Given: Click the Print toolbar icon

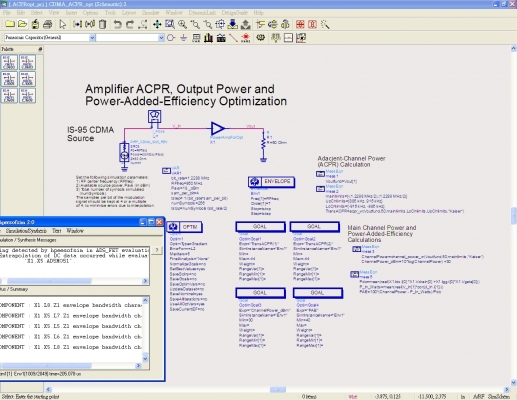Looking at the screenshot, I should (x=48, y=24).
